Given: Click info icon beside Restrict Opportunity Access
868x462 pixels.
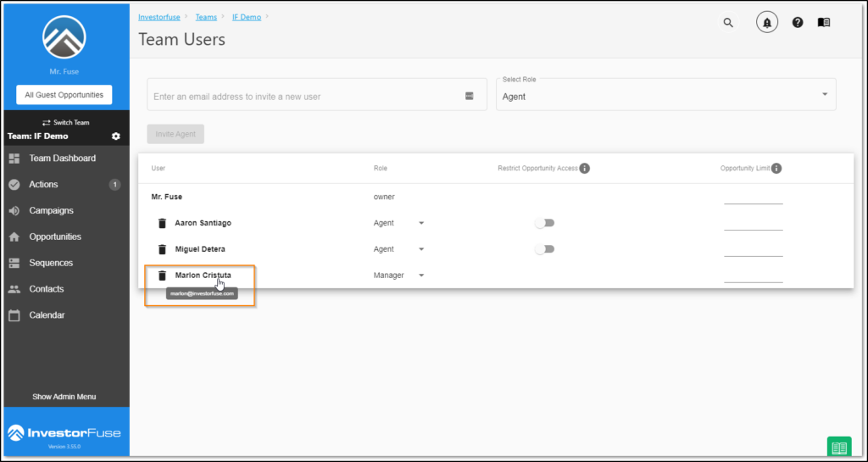Looking at the screenshot, I should [585, 168].
